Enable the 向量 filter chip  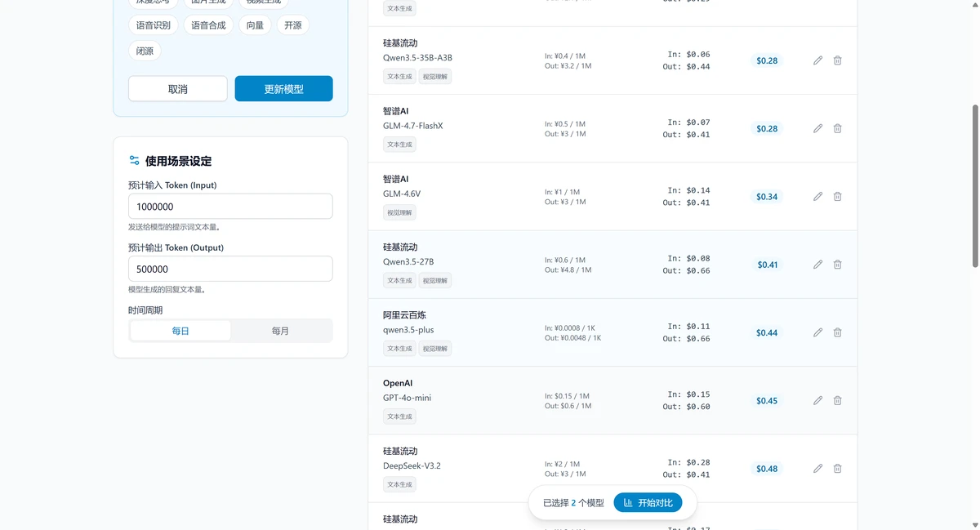255,24
